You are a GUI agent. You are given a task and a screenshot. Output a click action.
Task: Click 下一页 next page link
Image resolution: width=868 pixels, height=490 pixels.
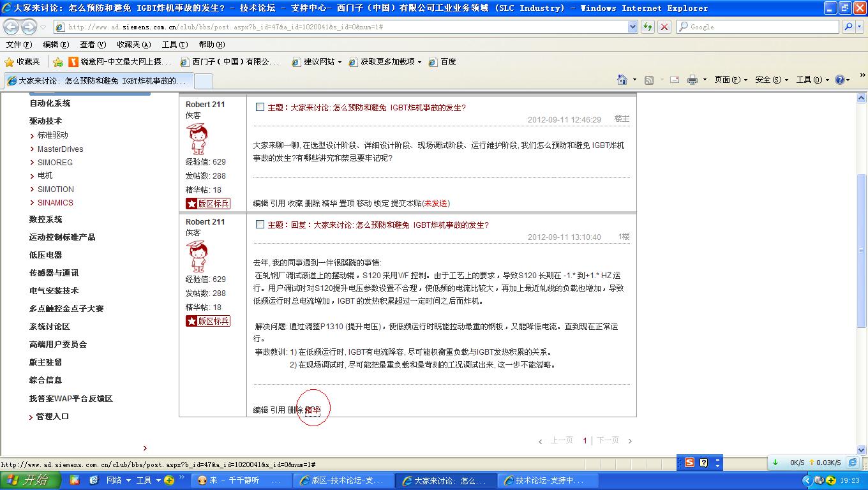pyautogui.click(x=608, y=440)
